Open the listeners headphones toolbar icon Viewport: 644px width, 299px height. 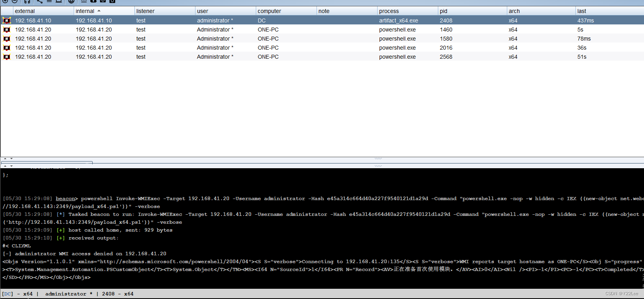(27, 2)
